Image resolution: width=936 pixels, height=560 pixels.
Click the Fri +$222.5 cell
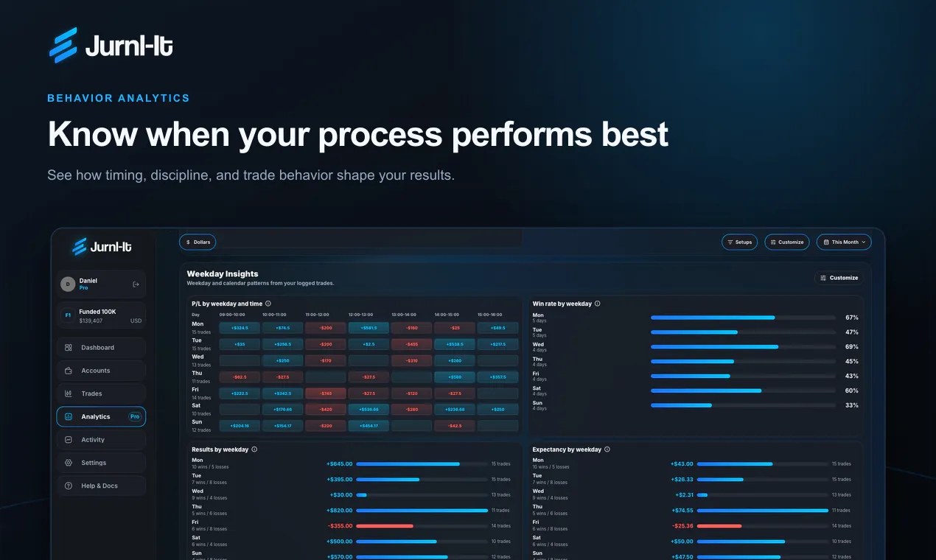click(240, 393)
